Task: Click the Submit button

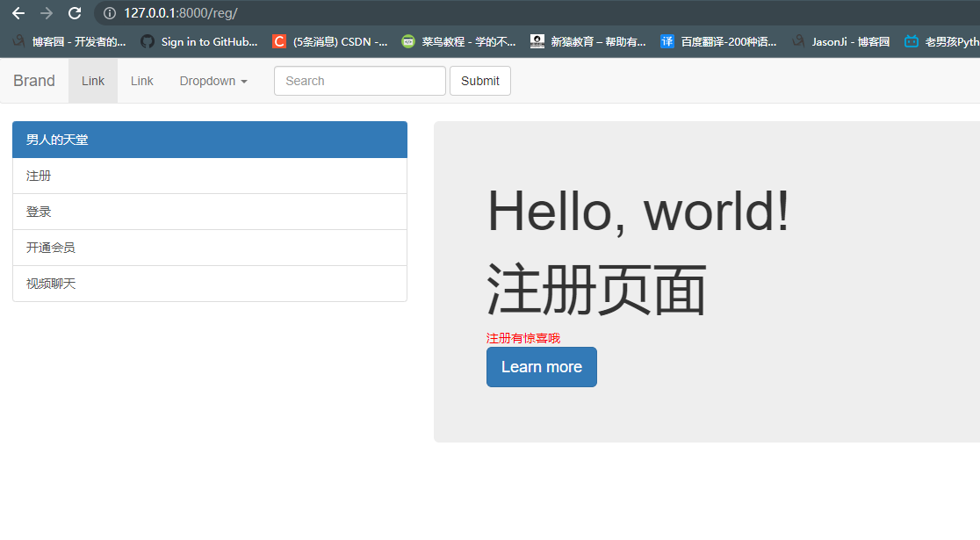Action: click(480, 81)
